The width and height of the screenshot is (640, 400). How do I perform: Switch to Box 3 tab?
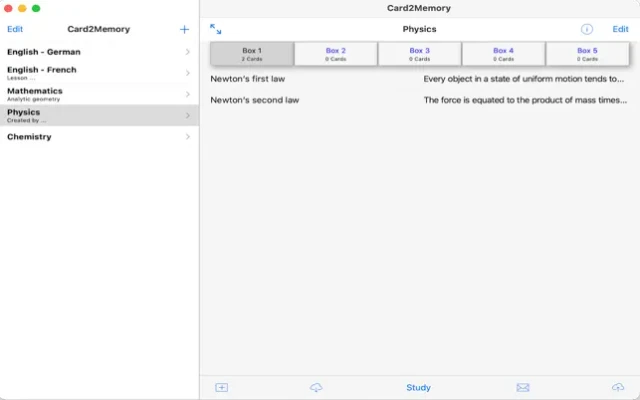(x=420, y=54)
